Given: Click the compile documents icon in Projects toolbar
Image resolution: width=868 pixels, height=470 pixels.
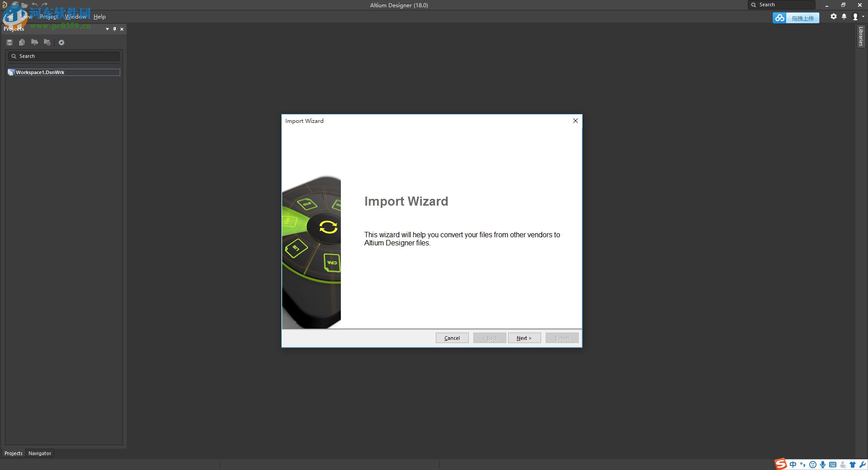Looking at the screenshot, I should point(22,42).
